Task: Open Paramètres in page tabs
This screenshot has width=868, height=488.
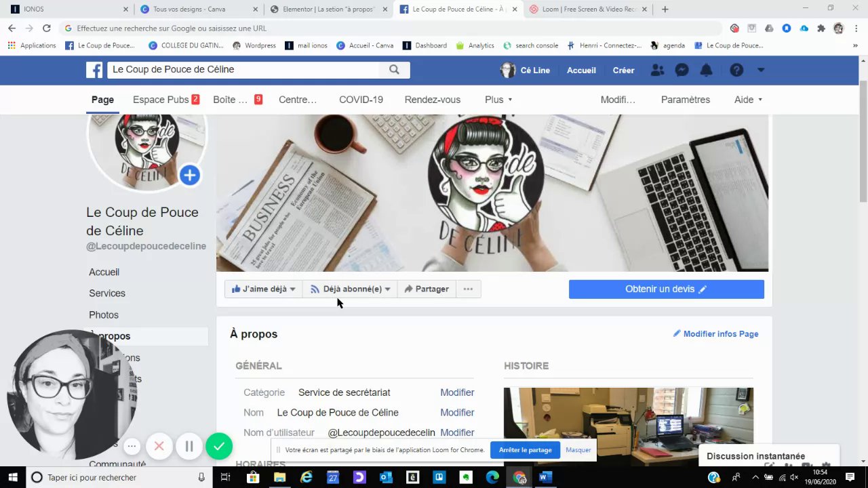Action: 686,100
